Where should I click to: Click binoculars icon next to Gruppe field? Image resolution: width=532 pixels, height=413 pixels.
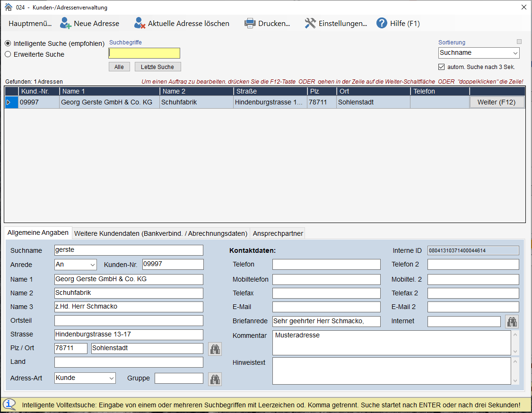[215, 379]
